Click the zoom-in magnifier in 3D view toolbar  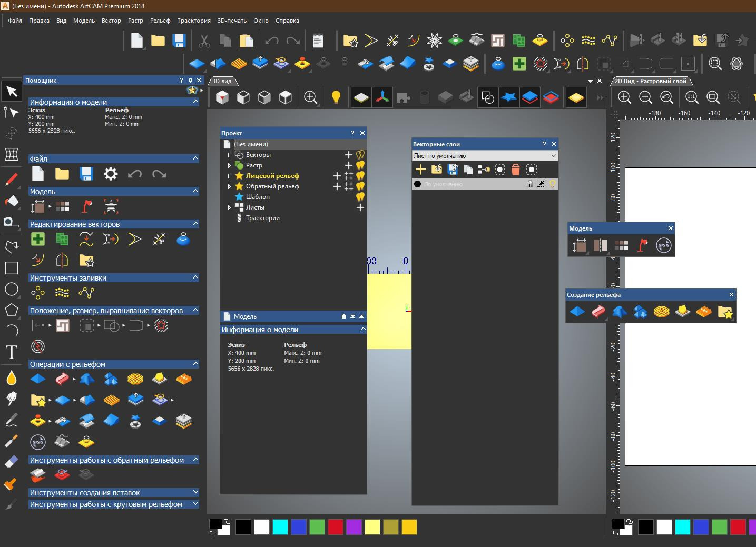click(310, 97)
